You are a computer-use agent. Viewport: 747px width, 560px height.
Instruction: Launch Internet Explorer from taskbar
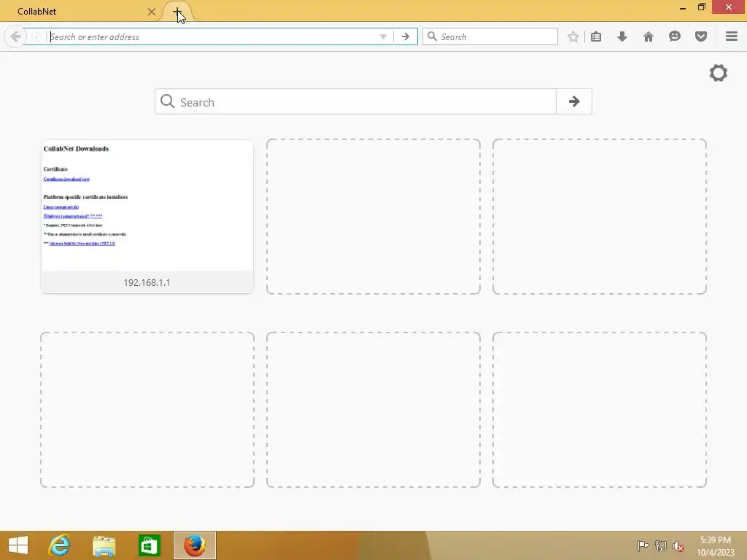59,545
